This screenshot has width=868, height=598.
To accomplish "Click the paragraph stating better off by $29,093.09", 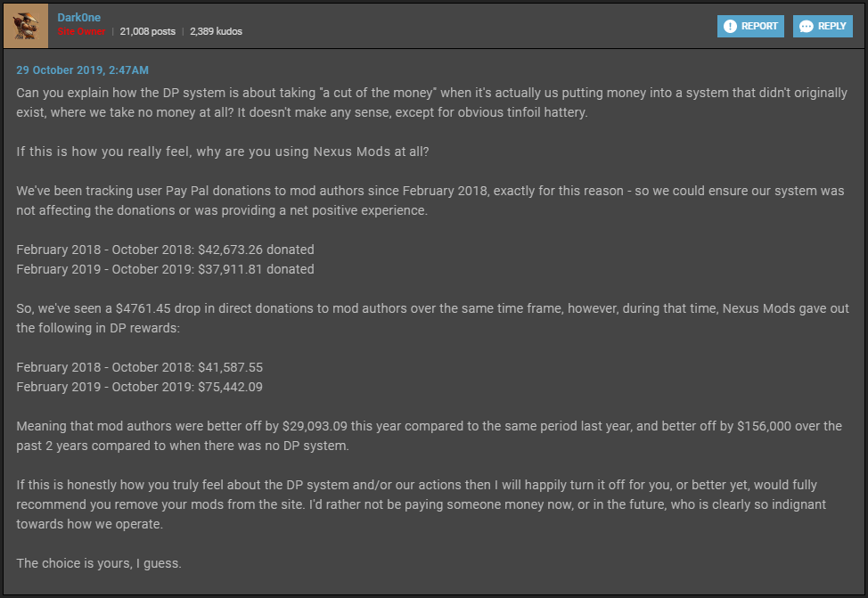I will pos(429,436).
